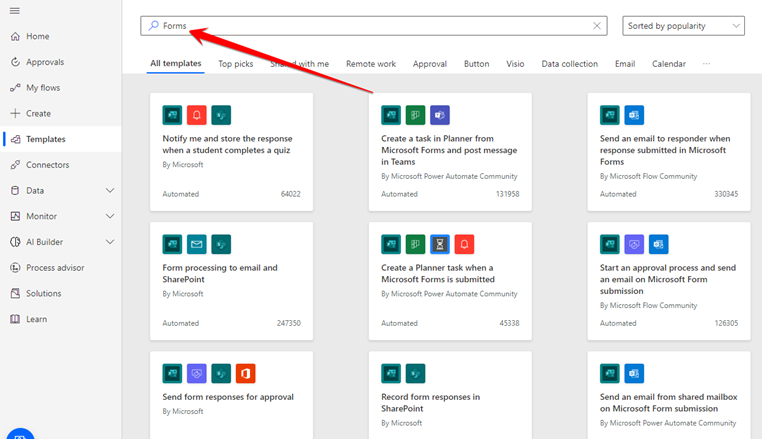The width and height of the screenshot is (762, 439).
Task: Open 'Form processing to email and SharePoint' template
Action: (220, 274)
